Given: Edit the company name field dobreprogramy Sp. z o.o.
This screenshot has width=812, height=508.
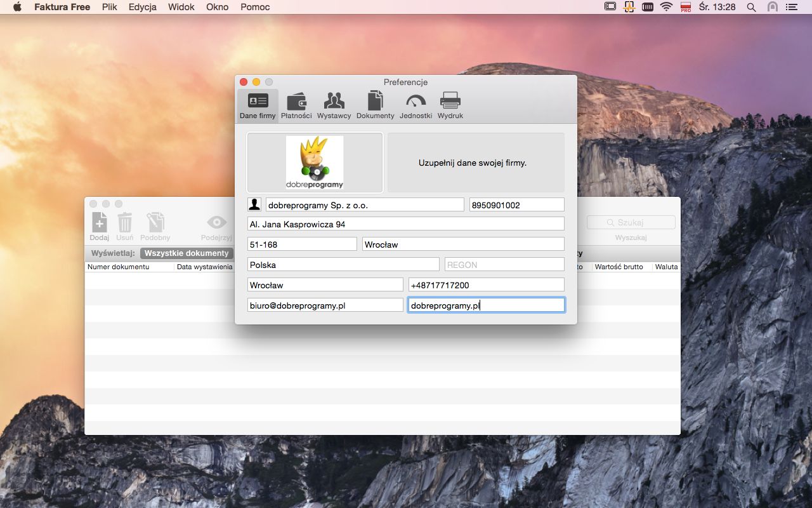Looking at the screenshot, I should tap(365, 204).
